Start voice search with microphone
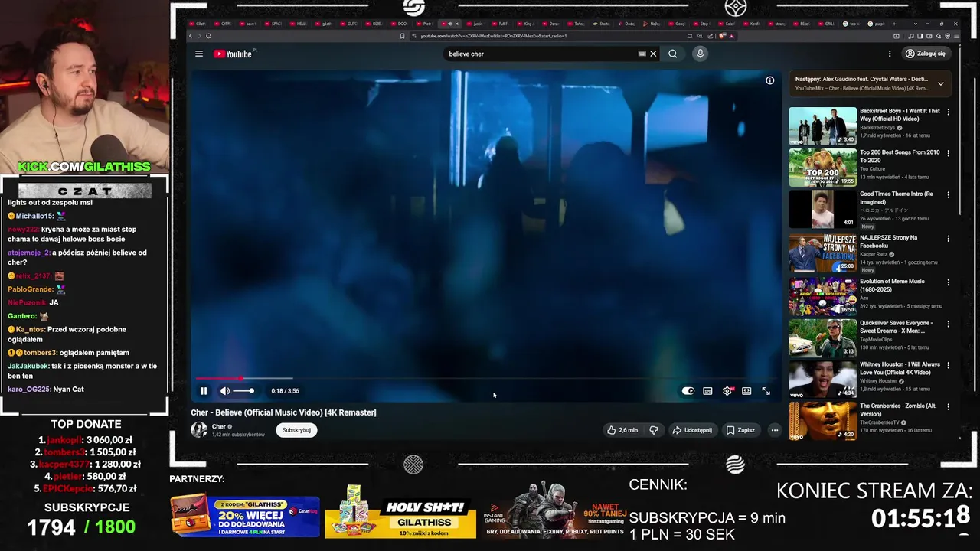The width and height of the screenshot is (980, 551). 700,54
